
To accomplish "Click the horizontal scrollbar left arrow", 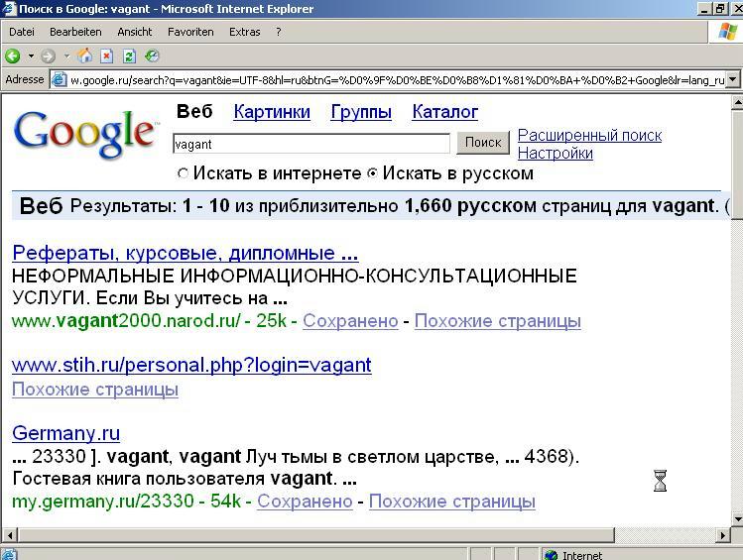I will click(x=10, y=535).
